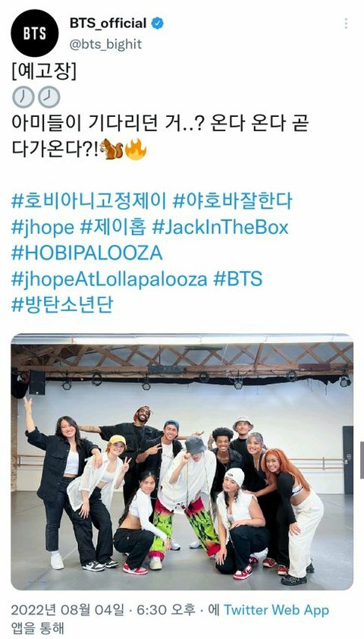The width and height of the screenshot is (364, 639).
Task: Open the #jhope hashtag
Action: [x=42, y=228]
